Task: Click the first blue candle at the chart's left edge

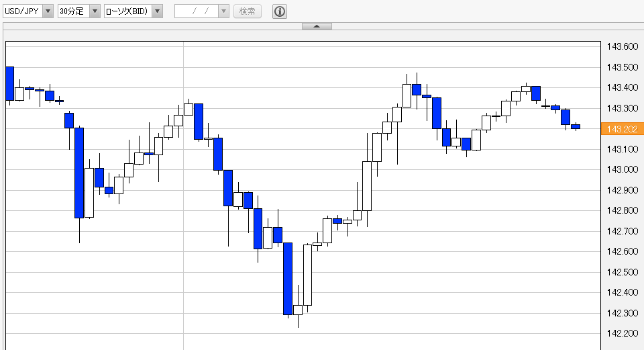Action: coord(9,83)
